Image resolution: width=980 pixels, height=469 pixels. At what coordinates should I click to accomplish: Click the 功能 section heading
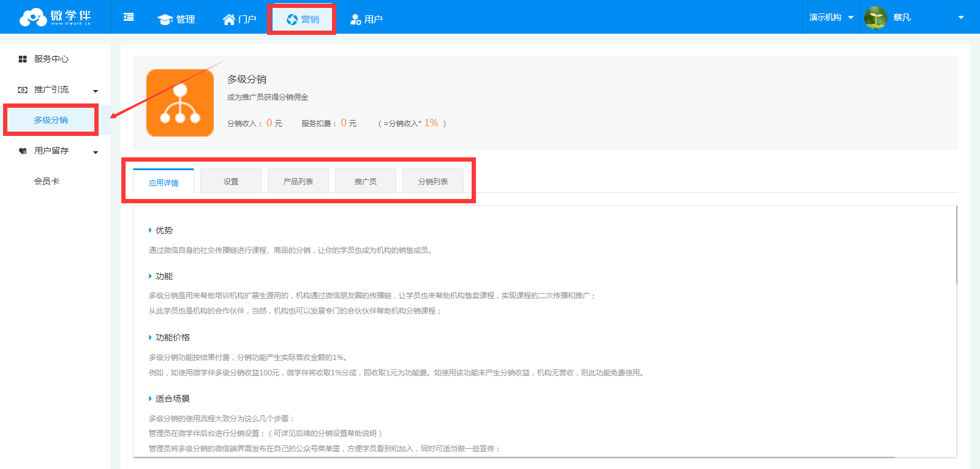(164, 276)
